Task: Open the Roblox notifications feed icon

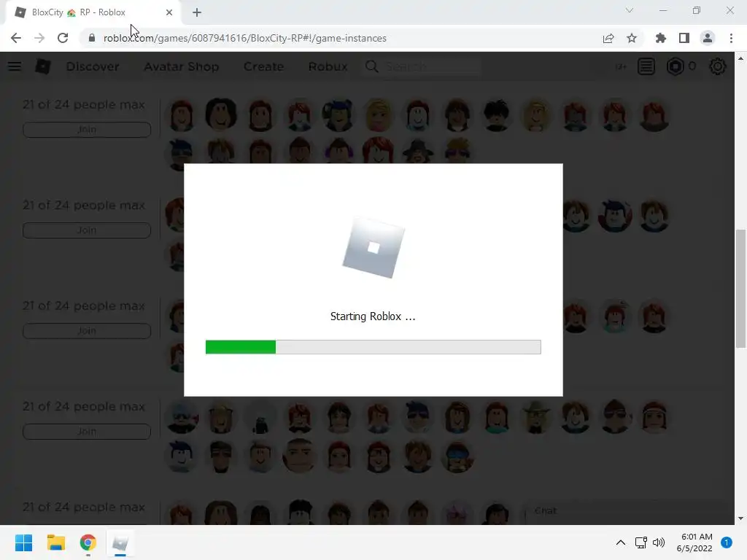Action: click(646, 66)
